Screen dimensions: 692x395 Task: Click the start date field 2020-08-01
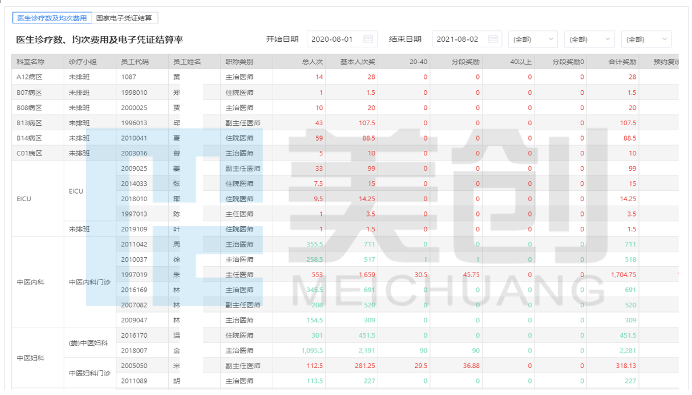(342, 39)
